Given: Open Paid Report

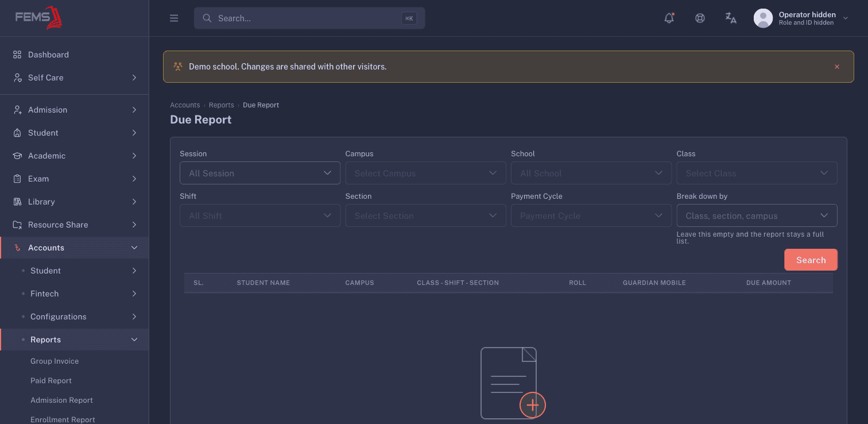Looking at the screenshot, I should coord(51,381).
